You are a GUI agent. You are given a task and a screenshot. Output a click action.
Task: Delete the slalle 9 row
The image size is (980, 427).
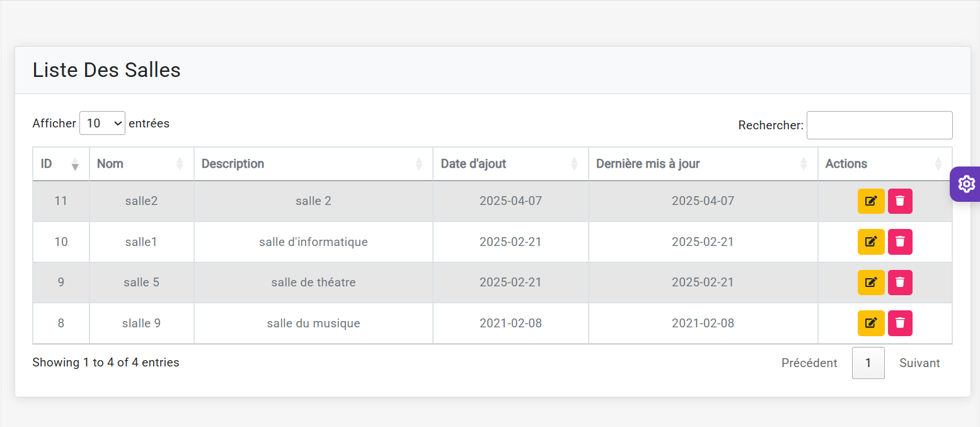point(900,323)
